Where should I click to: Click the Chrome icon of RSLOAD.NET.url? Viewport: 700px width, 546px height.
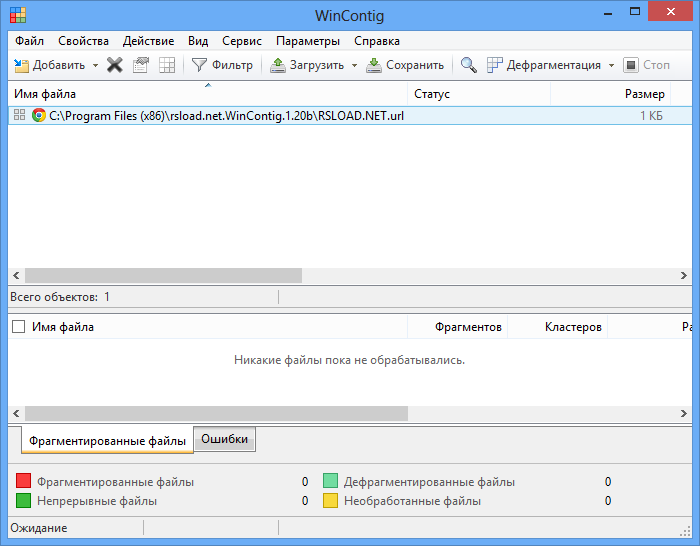coord(39,116)
